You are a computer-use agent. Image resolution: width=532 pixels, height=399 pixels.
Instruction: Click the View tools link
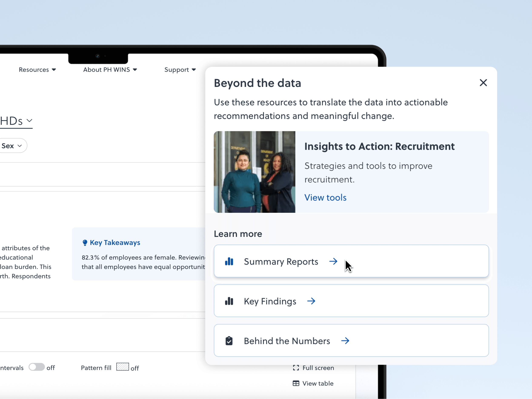[x=325, y=197]
